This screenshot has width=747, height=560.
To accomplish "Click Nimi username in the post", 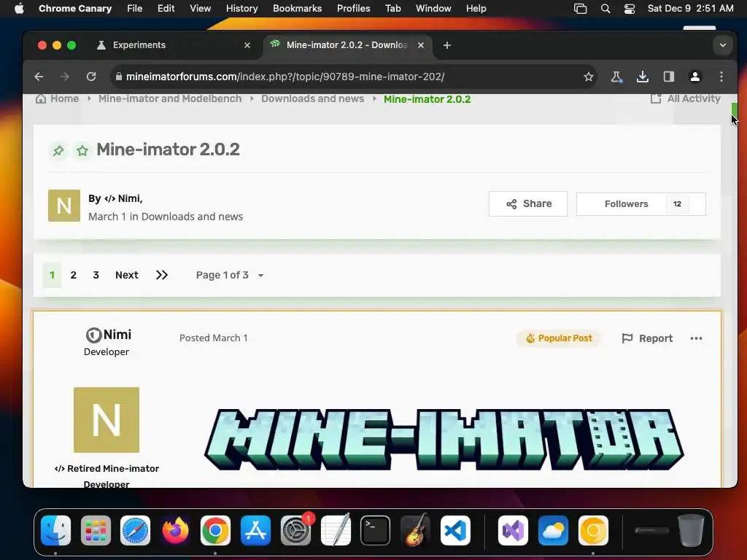I will pyautogui.click(x=117, y=335).
